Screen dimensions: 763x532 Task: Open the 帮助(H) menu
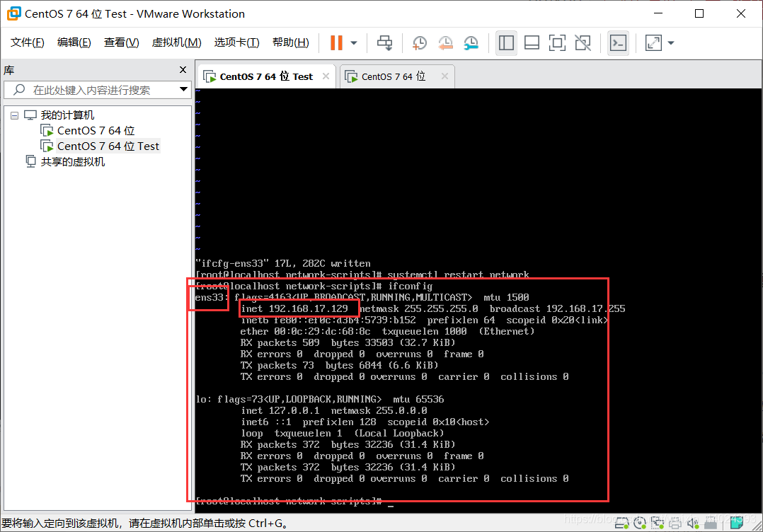pos(290,42)
